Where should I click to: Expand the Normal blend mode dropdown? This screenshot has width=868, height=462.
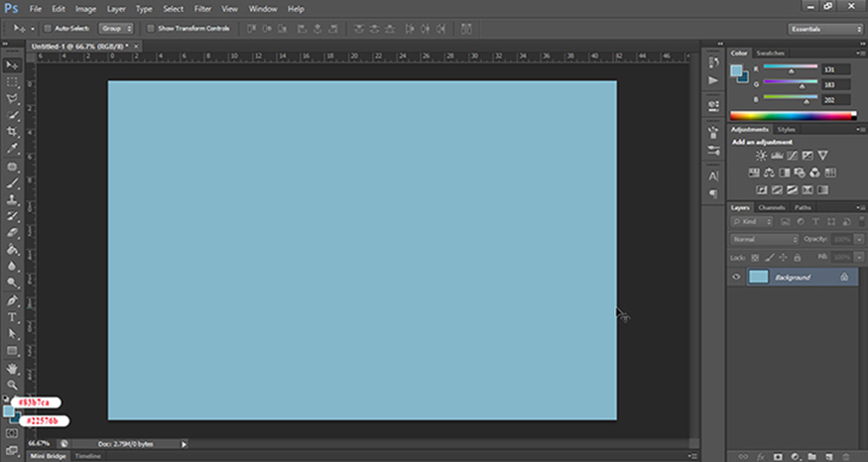(x=765, y=240)
